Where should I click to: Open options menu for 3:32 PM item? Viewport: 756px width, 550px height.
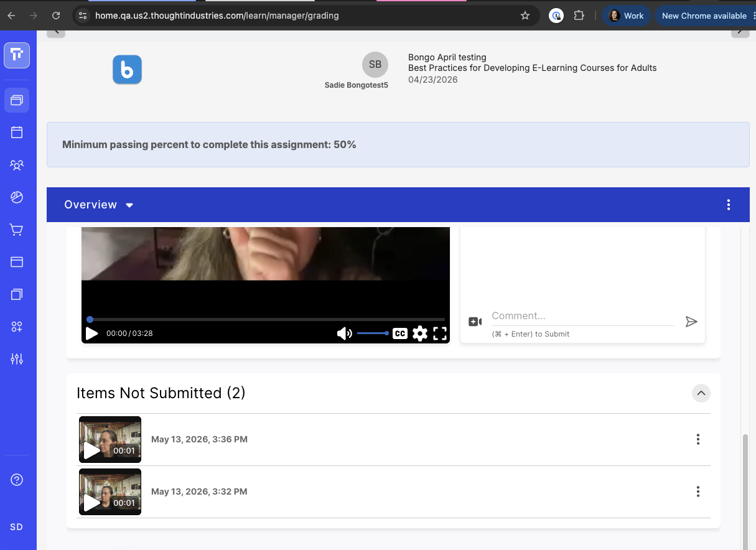(698, 492)
